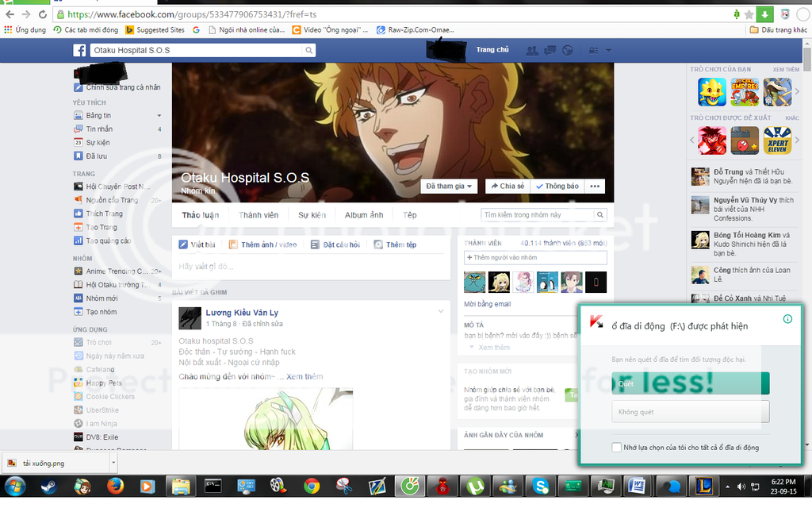
Task: Open the friend requests icon
Action: click(531, 50)
